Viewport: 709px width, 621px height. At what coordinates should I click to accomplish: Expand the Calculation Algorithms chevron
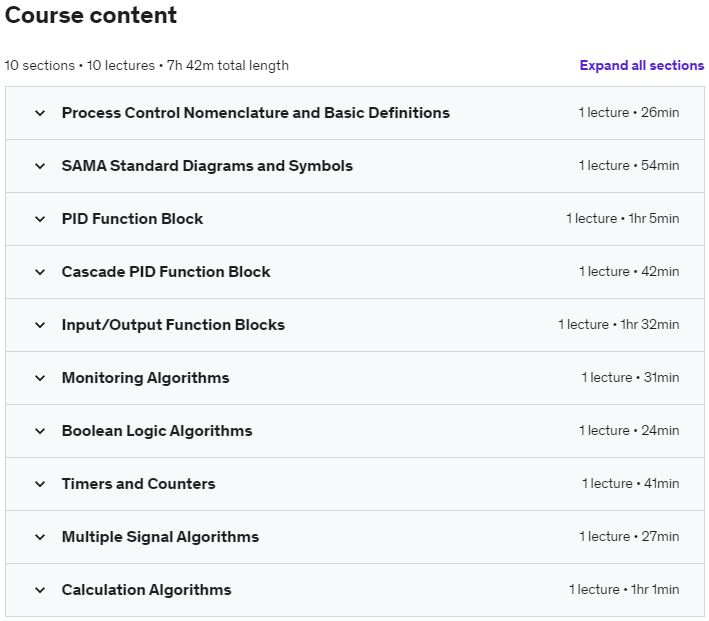[x=40, y=590]
